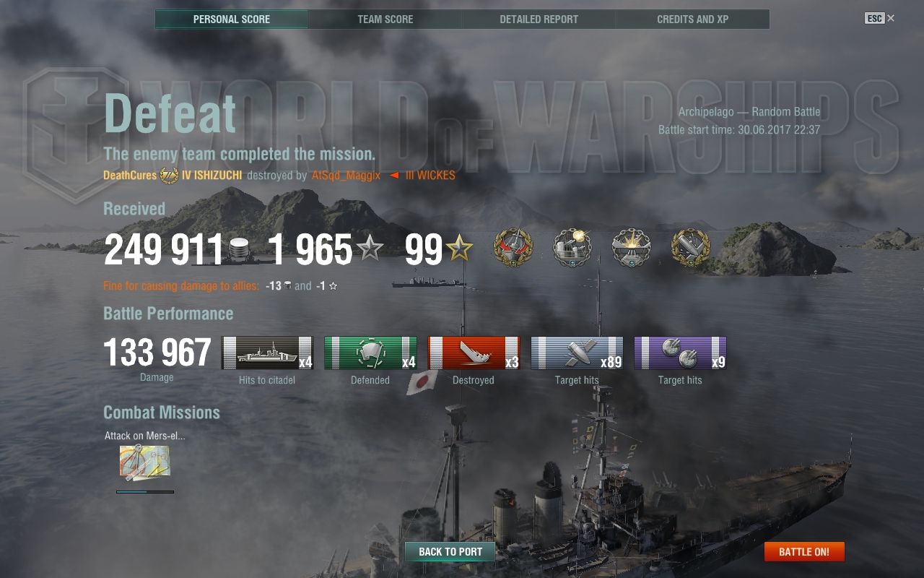Screen dimensions: 924x578
Task: Click the third achievement medal icon
Action: (x=632, y=248)
